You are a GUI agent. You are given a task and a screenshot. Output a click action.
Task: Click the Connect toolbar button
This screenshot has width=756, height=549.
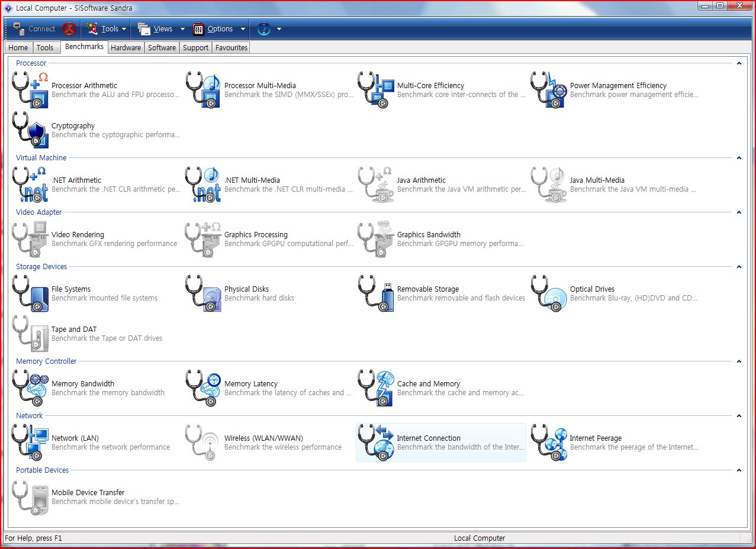(x=34, y=29)
